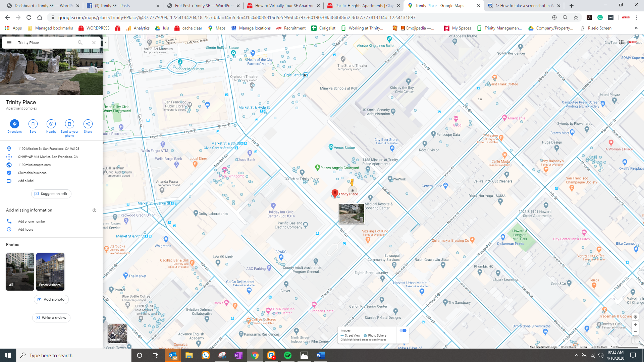
Task: Open Apps bookmark shortcut
Action: point(13,28)
